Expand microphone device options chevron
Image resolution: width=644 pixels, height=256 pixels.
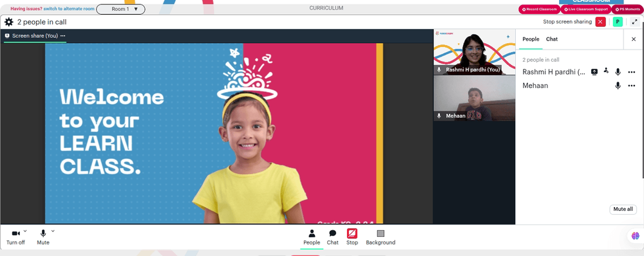click(53, 231)
